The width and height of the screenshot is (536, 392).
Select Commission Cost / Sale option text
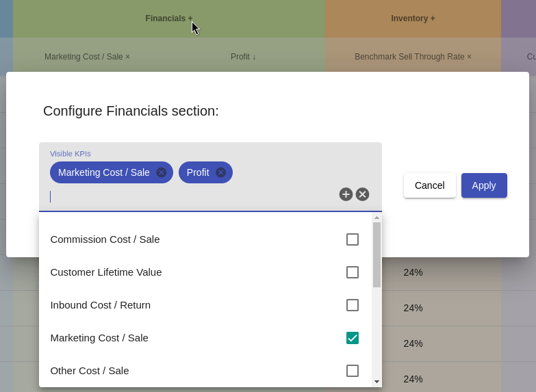(105, 239)
